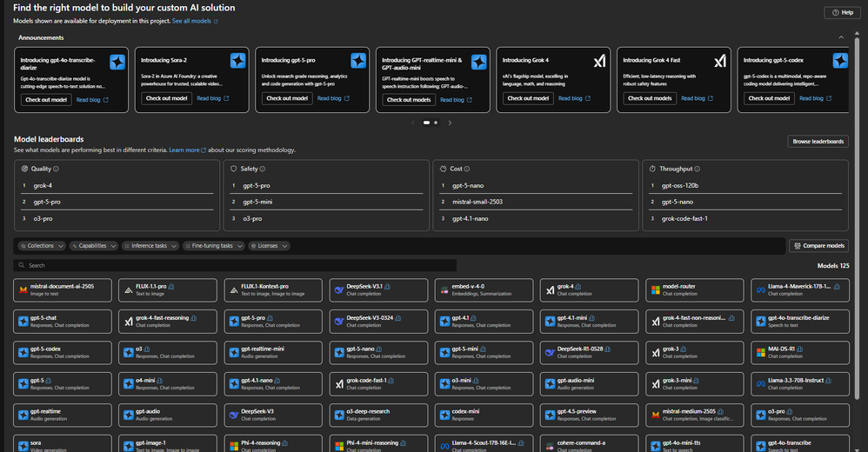
Task: Click the benchmark icon next to FLUX-1.1-pro
Action: 171,287
